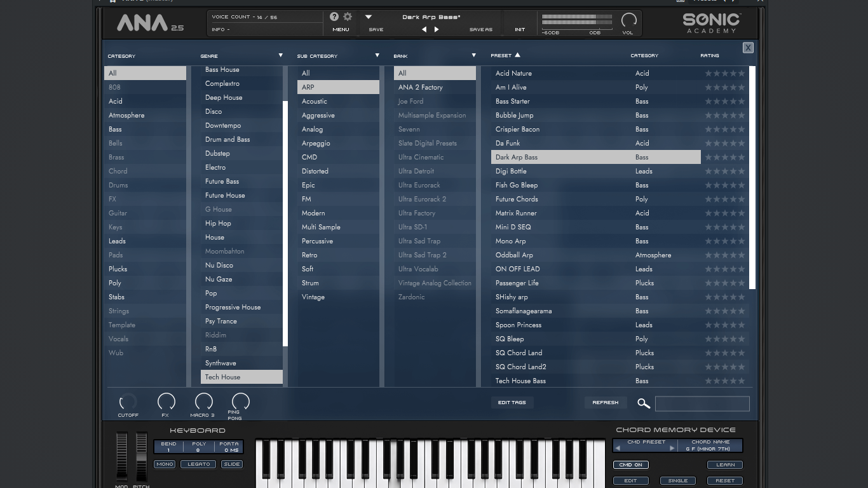
Task: Adjust the VOL knob
Action: [x=628, y=20]
